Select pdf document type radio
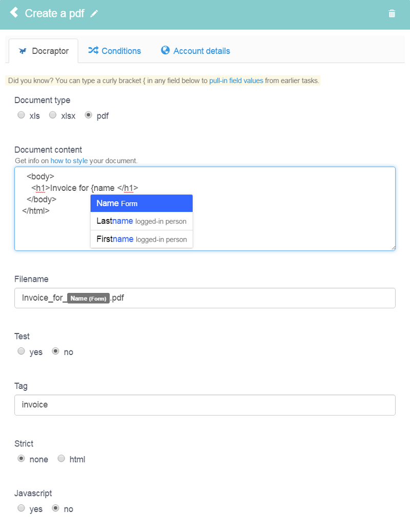Viewport: 410px width, 532px height. [x=89, y=115]
